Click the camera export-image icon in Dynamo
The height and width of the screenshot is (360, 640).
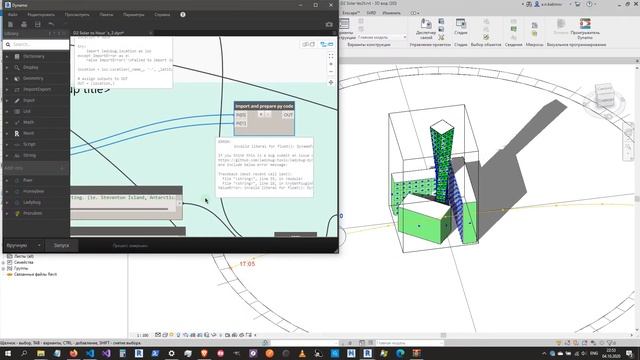point(329,24)
